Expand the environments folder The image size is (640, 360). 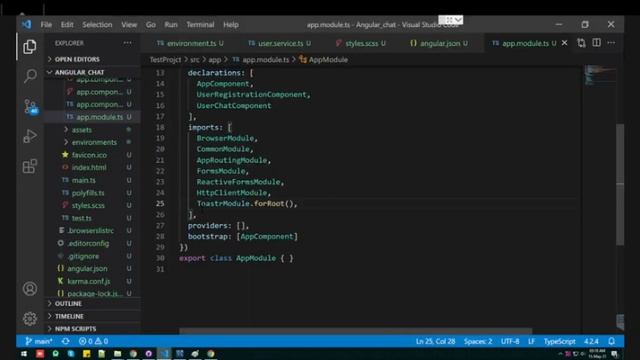pyautogui.click(x=94, y=142)
